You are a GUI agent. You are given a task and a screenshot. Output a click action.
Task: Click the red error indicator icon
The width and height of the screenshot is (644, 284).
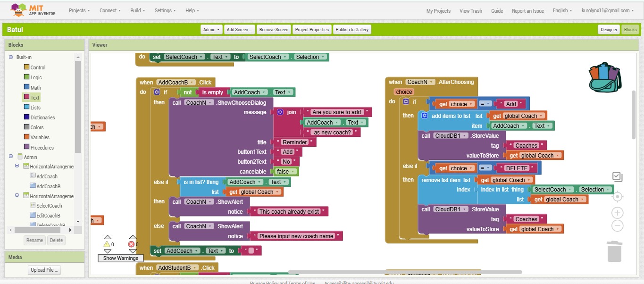[x=132, y=244]
